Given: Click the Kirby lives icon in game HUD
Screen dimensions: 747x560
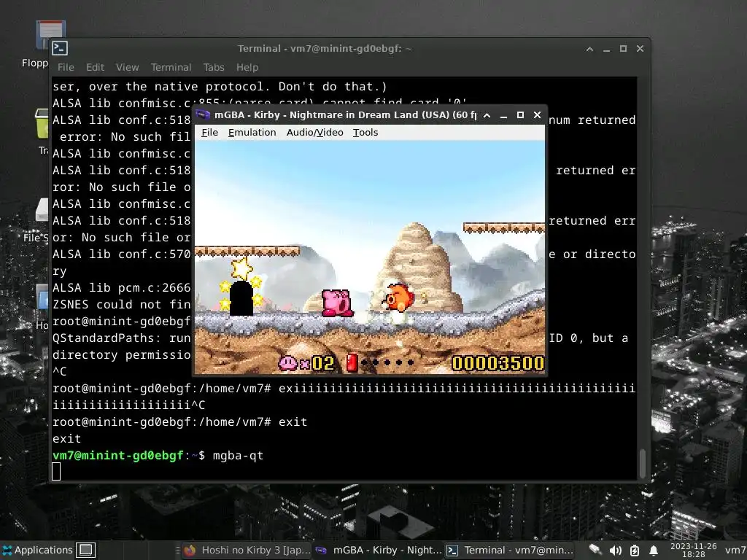Looking at the screenshot, I should click(x=287, y=363).
